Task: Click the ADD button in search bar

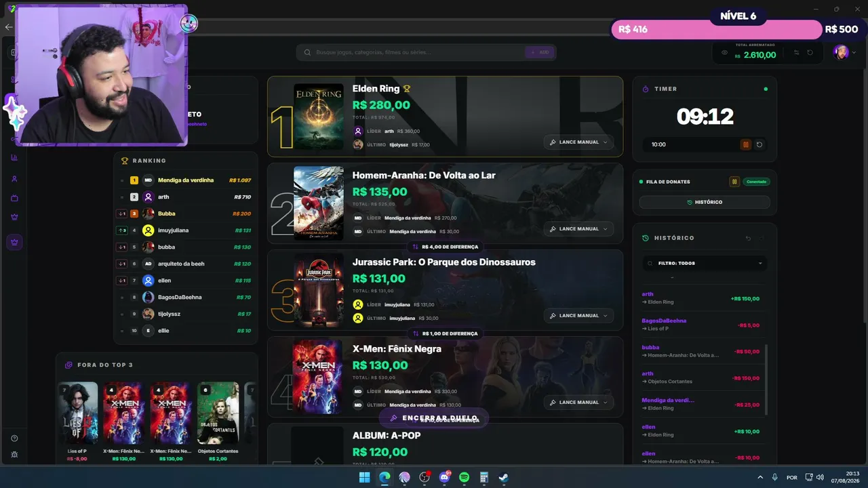Action: coord(540,52)
